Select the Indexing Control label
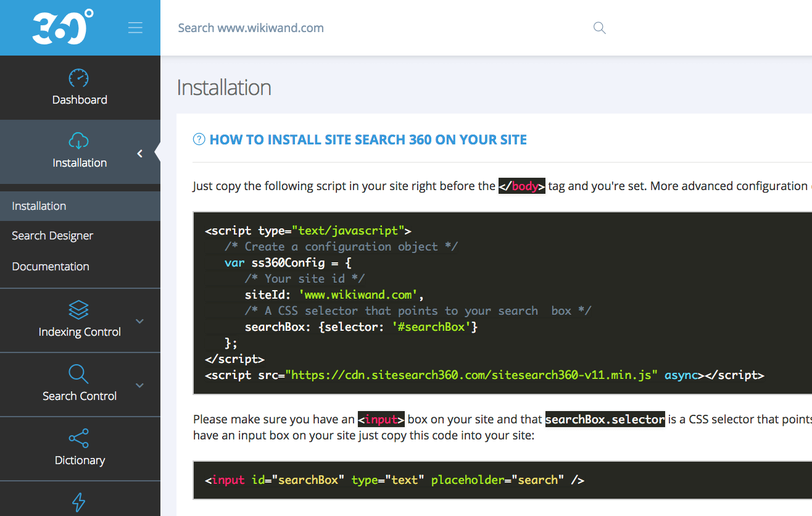This screenshot has height=516, width=812. click(80, 332)
